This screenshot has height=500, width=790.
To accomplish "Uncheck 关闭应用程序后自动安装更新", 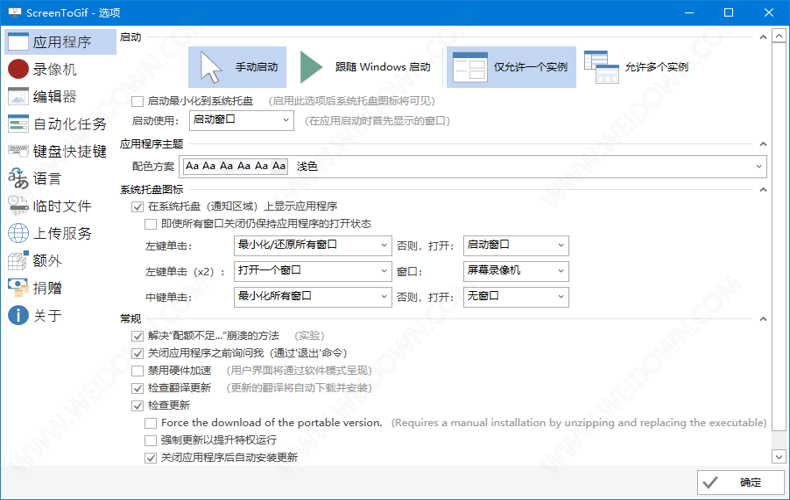I will coord(150,458).
